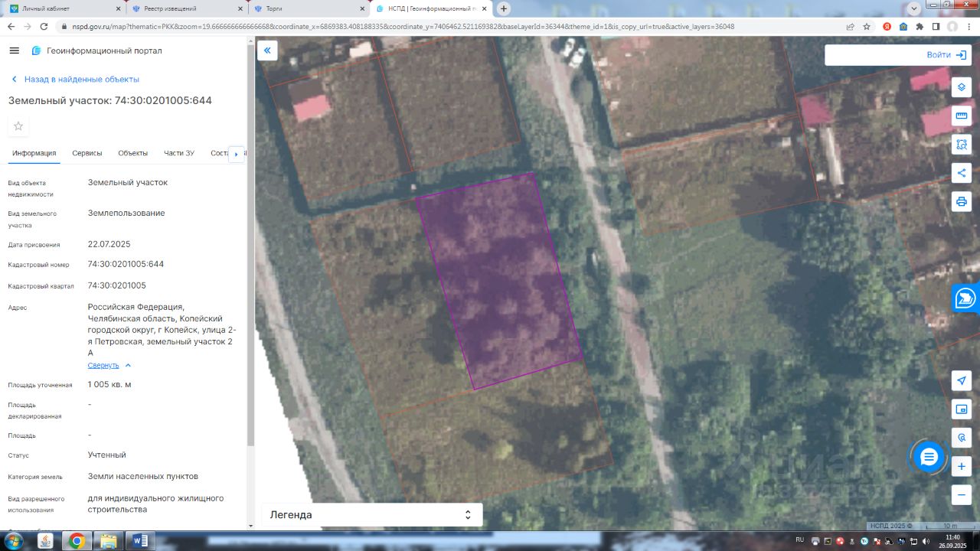Image resolution: width=980 pixels, height=551 pixels.
Task: Open the Объекты tab
Action: tap(133, 153)
